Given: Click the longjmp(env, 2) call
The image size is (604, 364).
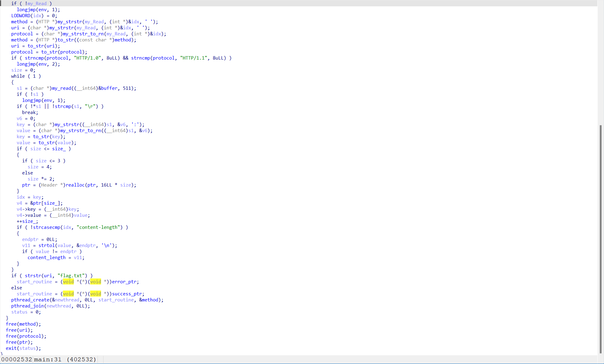Looking at the screenshot, I should coord(38,64).
